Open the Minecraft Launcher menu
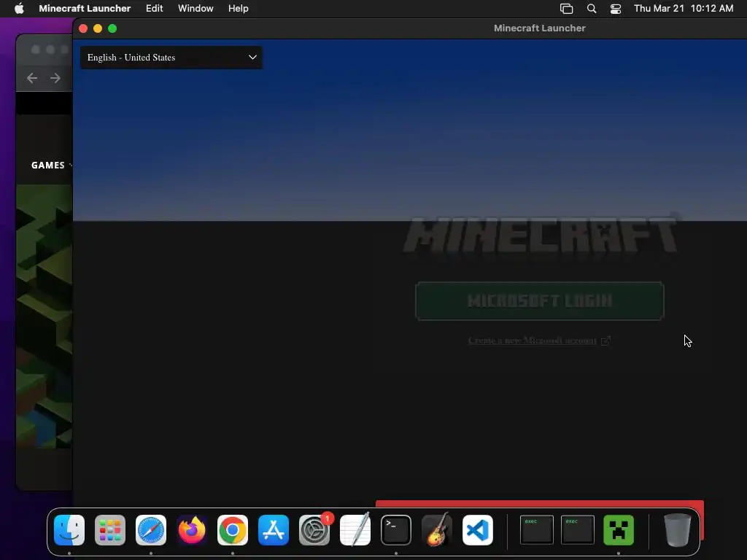The width and height of the screenshot is (747, 560). point(85,8)
